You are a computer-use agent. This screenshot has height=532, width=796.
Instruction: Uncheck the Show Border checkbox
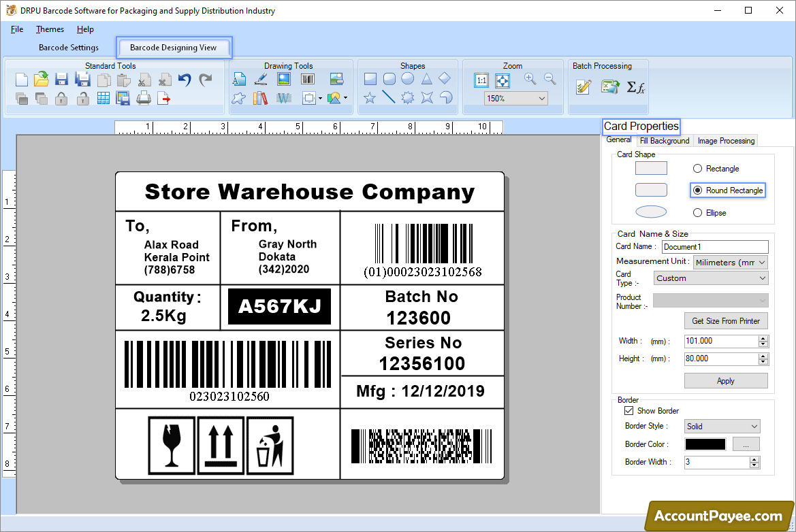pyautogui.click(x=628, y=410)
